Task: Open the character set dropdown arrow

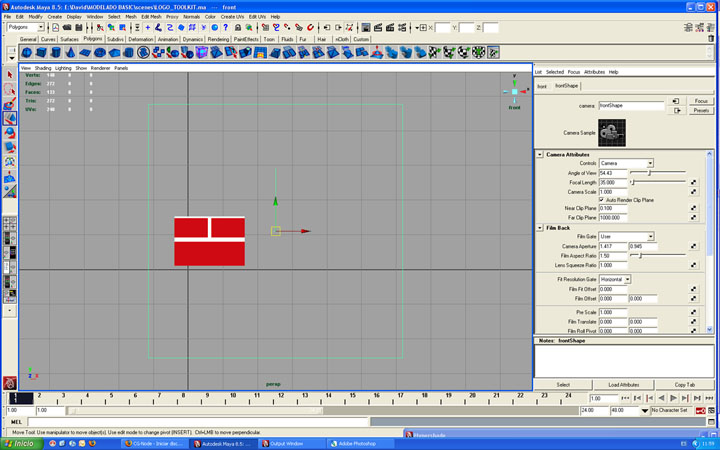Action: (x=645, y=411)
